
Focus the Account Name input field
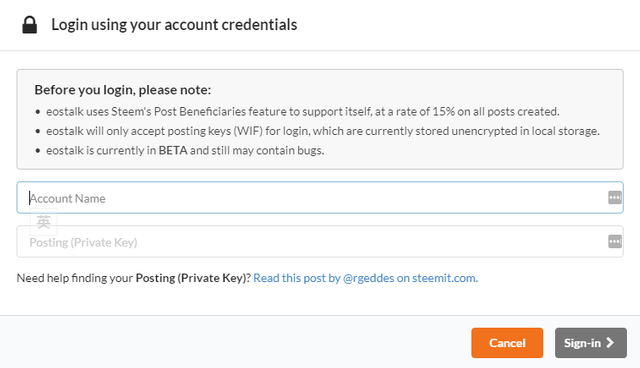[320, 198]
